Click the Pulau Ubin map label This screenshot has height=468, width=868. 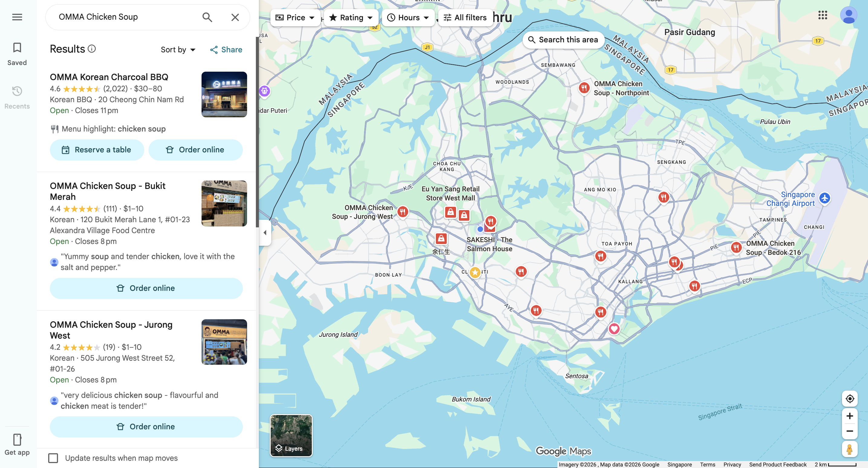(775, 122)
